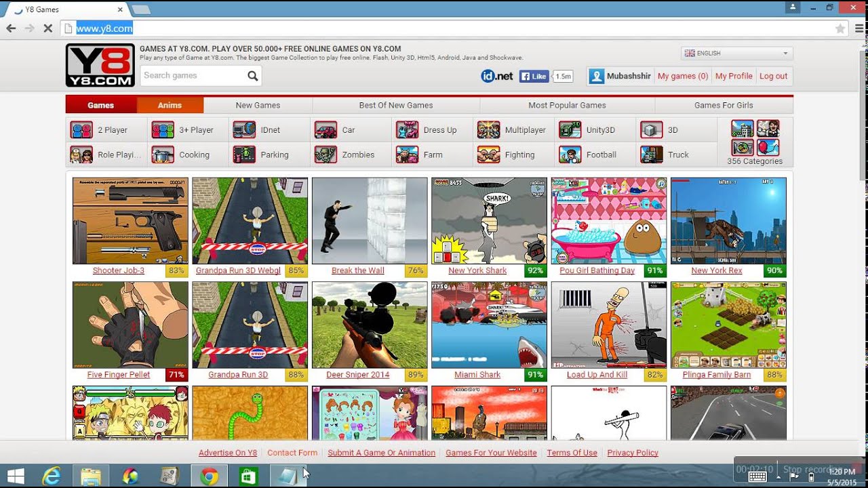
Task: Click the Miami Shark title link
Action: point(477,375)
